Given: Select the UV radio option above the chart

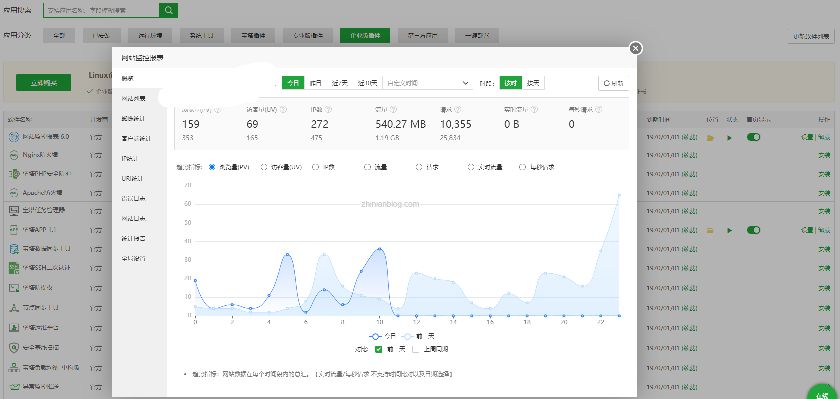Looking at the screenshot, I should 264,167.
